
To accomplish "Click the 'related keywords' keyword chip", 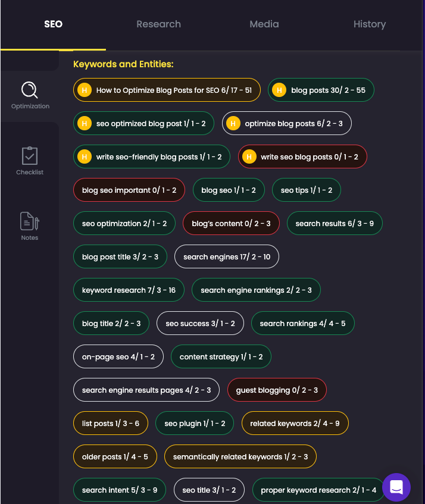I will (295, 423).
